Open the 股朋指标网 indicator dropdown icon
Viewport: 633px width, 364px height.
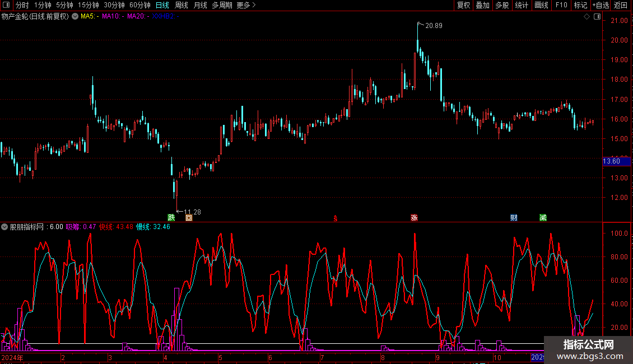(x=4, y=227)
